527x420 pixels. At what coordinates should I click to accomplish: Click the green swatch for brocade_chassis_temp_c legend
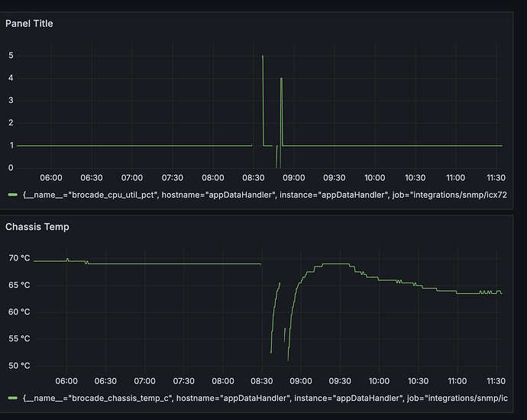pyautogui.click(x=13, y=398)
